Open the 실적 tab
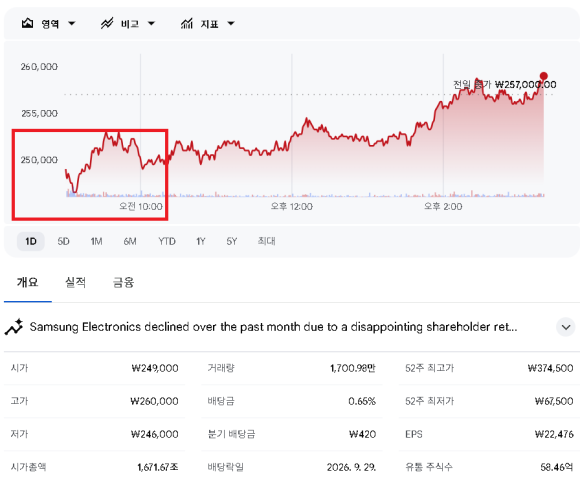The width and height of the screenshot is (580, 481). (x=75, y=282)
